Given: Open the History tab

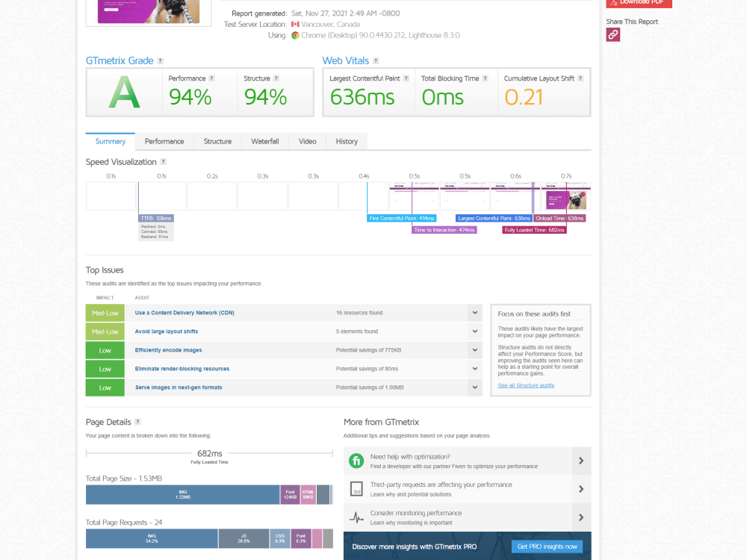Looking at the screenshot, I should click(347, 141).
